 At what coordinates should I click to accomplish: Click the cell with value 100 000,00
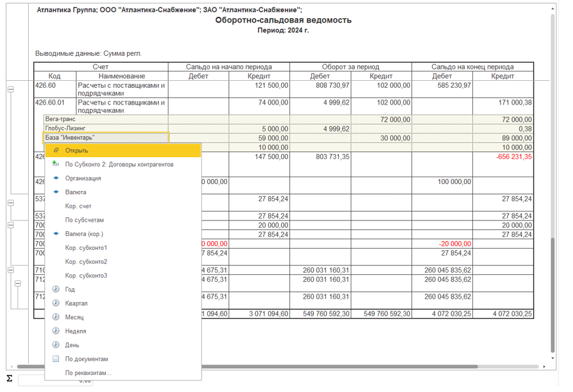[x=442, y=185]
